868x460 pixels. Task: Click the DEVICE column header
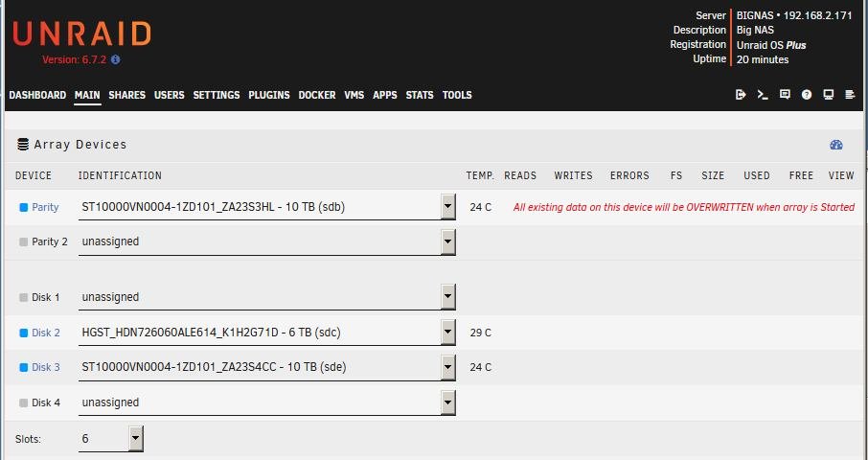click(x=34, y=175)
